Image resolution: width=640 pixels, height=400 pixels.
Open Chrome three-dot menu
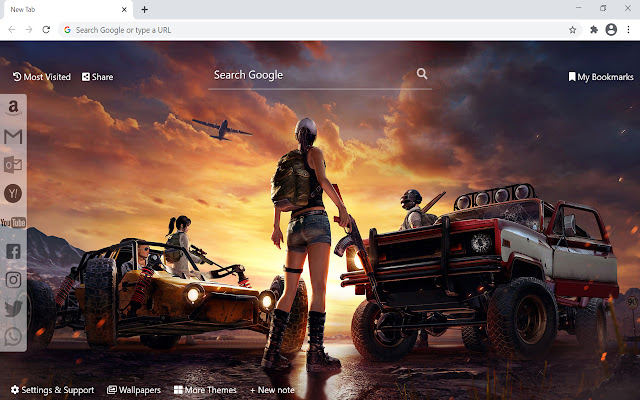click(x=629, y=29)
